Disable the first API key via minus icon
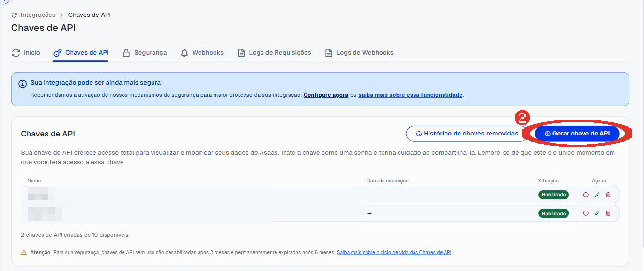Viewport: 644px width, 271px height. (586, 195)
